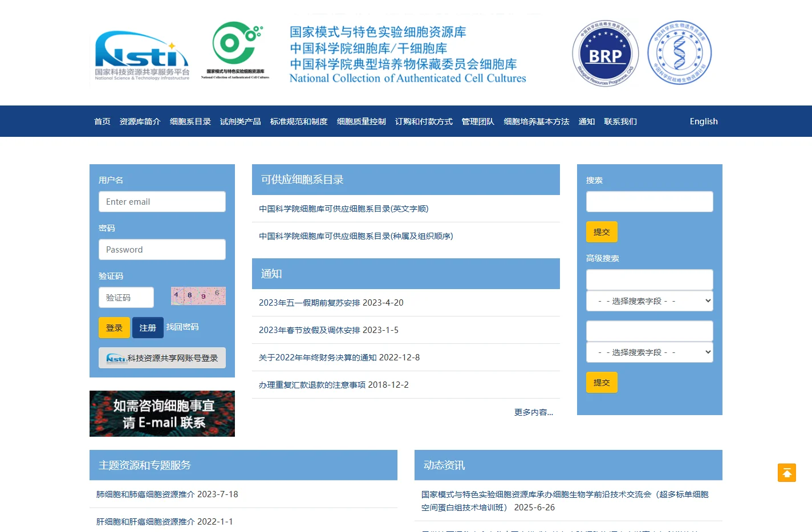
Task: Focus the first 高级搜索 text field
Action: pos(649,279)
